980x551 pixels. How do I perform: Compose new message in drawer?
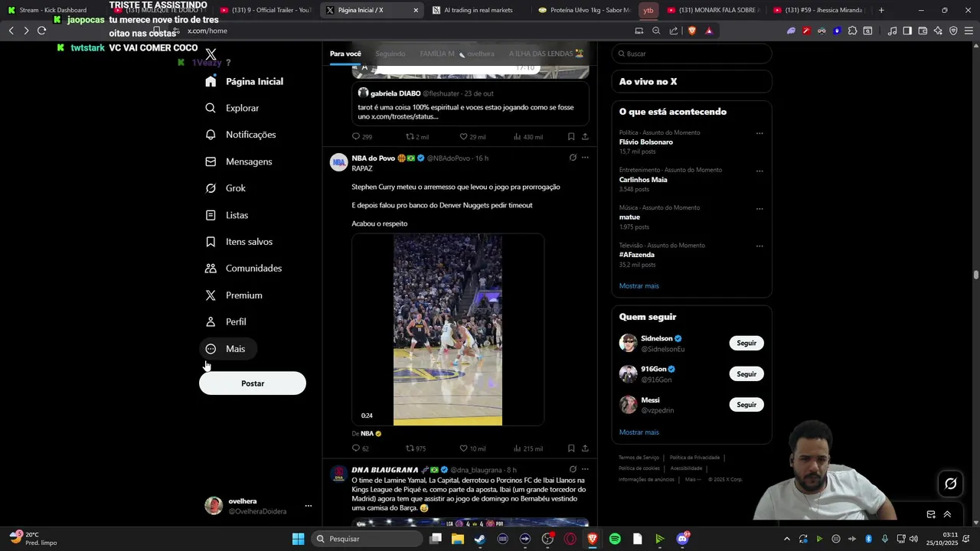(x=931, y=514)
